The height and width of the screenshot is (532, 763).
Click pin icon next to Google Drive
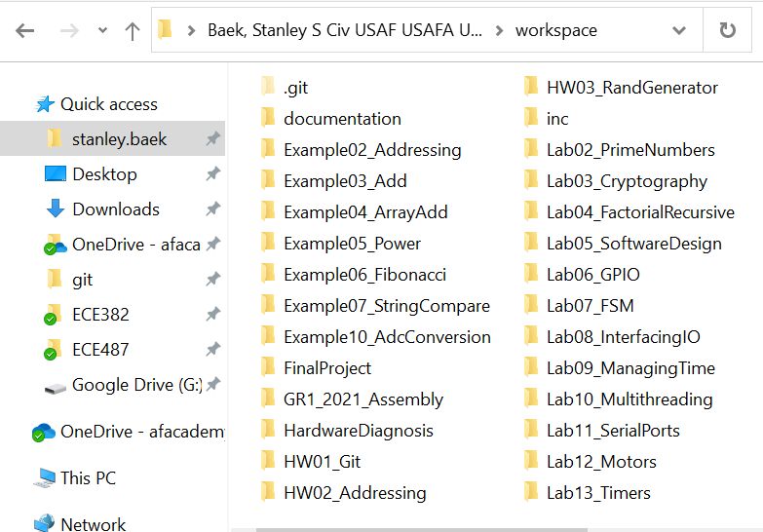tap(212, 384)
